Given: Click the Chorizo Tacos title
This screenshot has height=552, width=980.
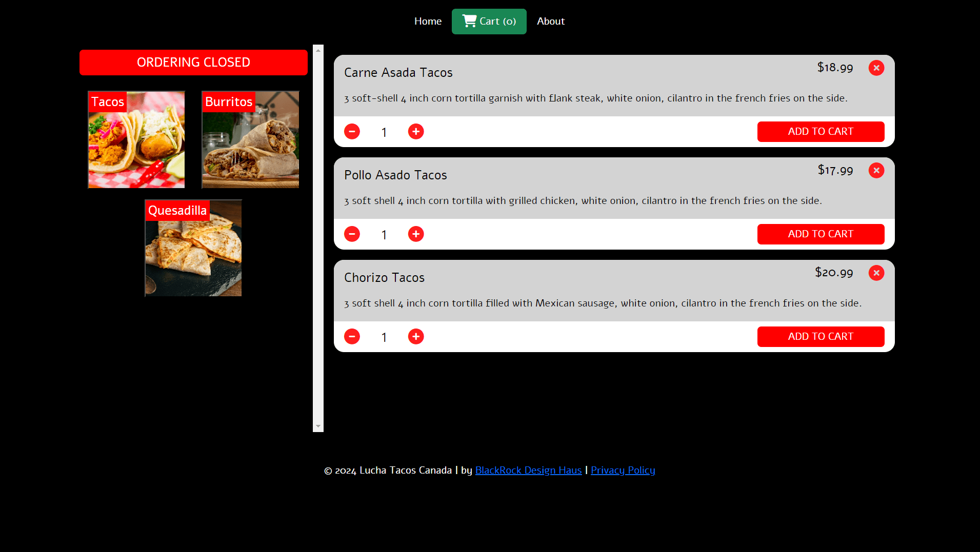Looking at the screenshot, I should 385,278.
